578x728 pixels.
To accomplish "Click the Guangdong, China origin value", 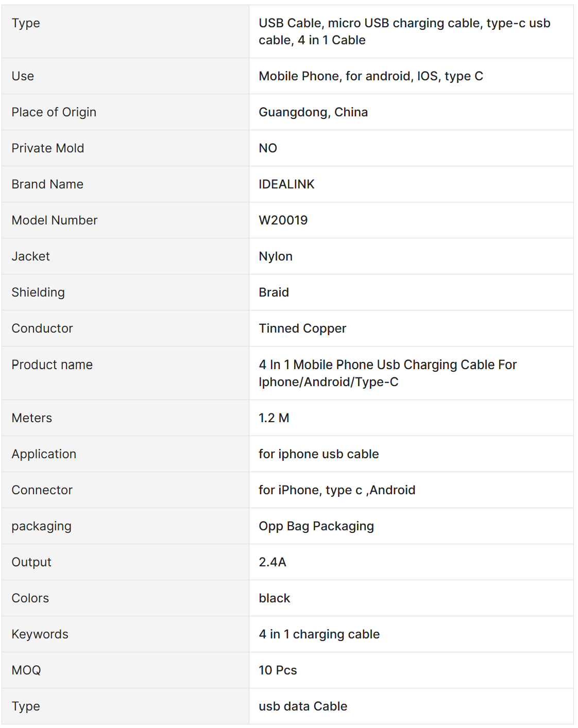I will click(x=313, y=112).
